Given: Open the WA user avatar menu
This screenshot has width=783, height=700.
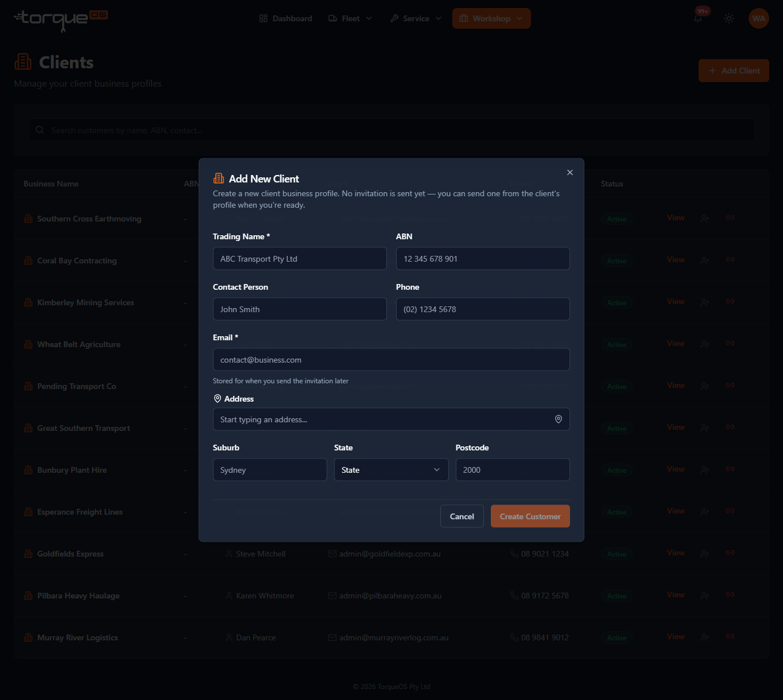Looking at the screenshot, I should click(x=759, y=18).
